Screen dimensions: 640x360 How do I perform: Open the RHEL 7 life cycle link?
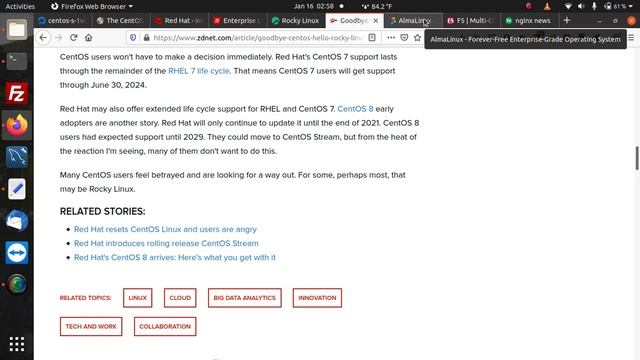199,71
